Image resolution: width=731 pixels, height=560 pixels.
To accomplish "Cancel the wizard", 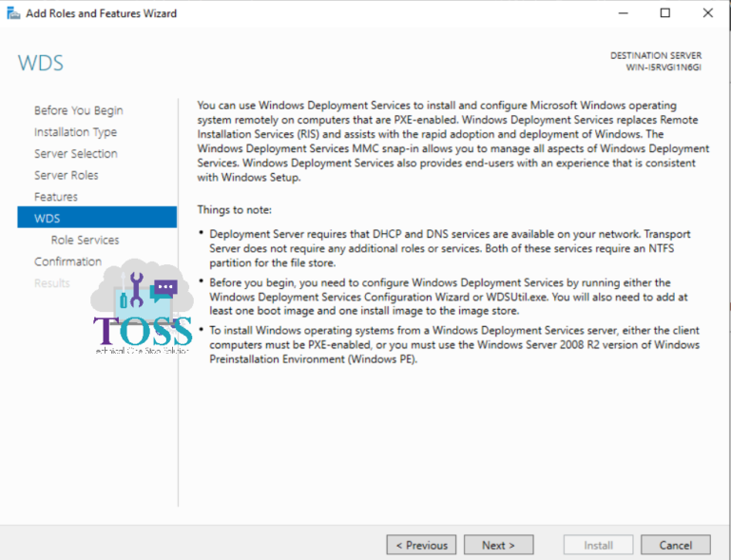I will pyautogui.click(x=675, y=545).
